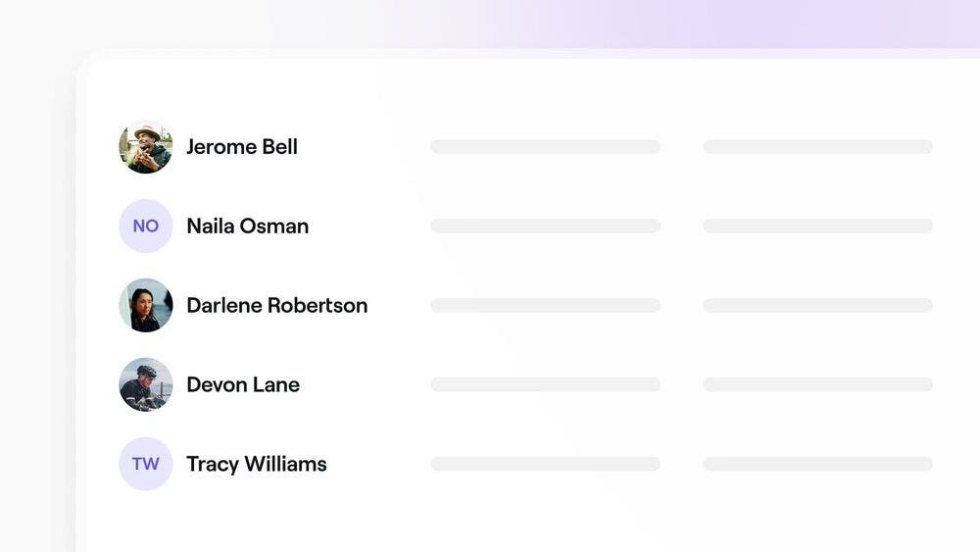The image size is (980, 552).
Task: Select second placeholder bar in Naila Osman row
Action: pyautogui.click(x=817, y=226)
